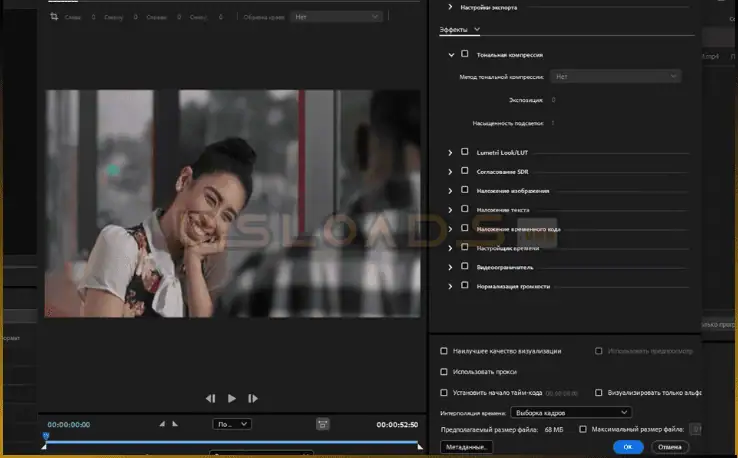Cancel the dialog with Отмена button

(670, 447)
